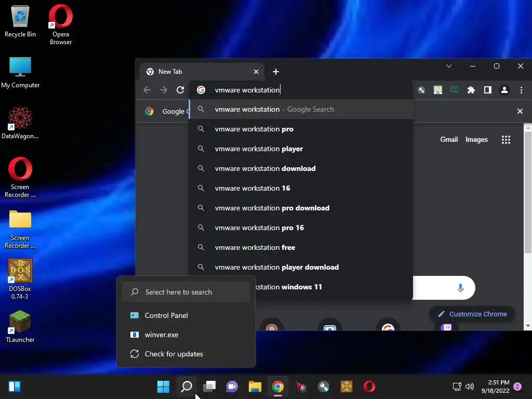Choose suggestion vmware workstation player download
Image resolution: width=532 pixels, height=399 pixels.
pyautogui.click(x=301, y=267)
